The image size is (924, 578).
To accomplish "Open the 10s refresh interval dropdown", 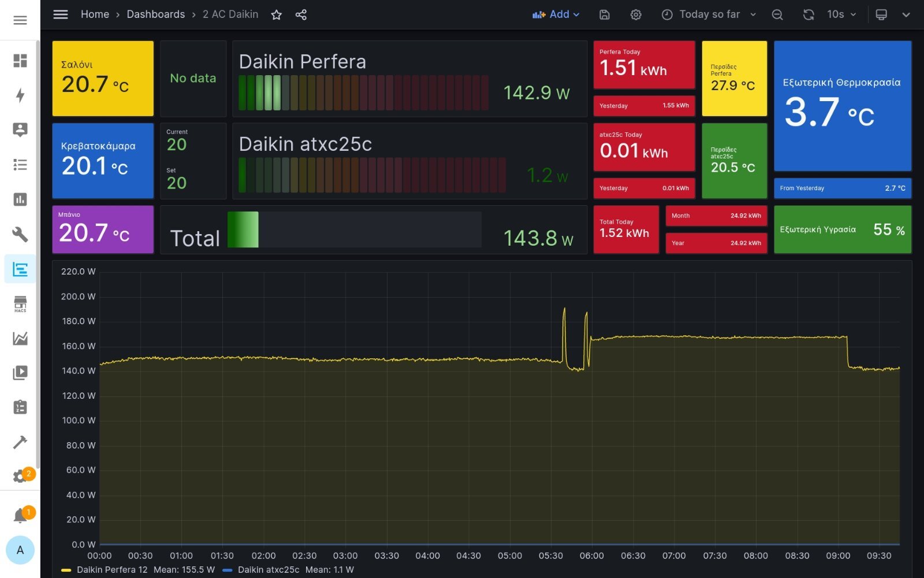I will coord(841,15).
